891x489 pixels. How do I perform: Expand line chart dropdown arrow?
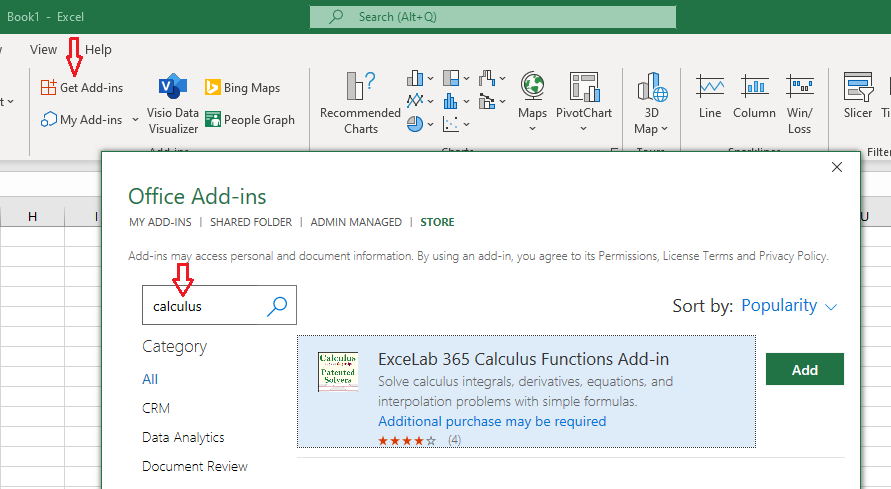pyautogui.click(x=430, y=101)
